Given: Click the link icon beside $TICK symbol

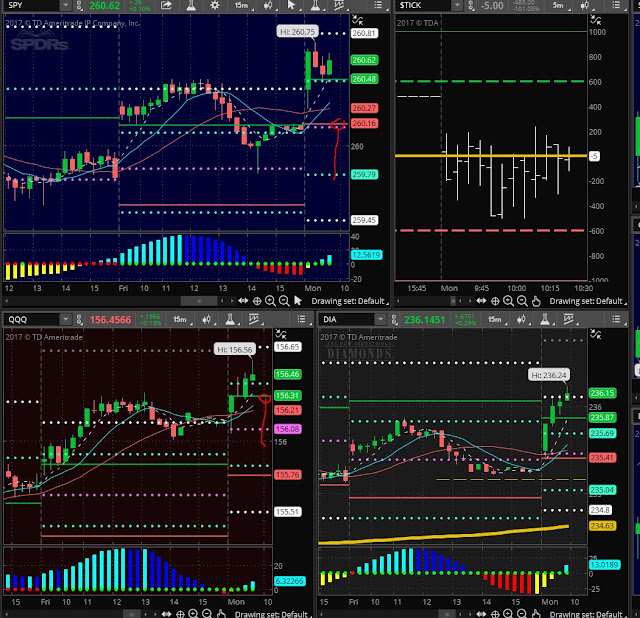Looking at the screenshot, I should pyautogui.click(x=471, y=5).
